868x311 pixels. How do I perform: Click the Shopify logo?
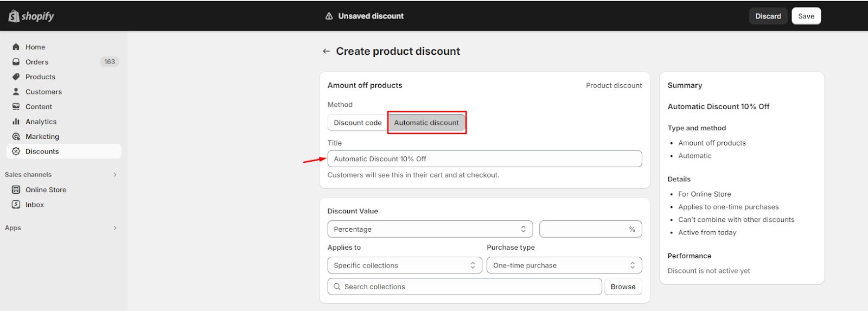31,16
